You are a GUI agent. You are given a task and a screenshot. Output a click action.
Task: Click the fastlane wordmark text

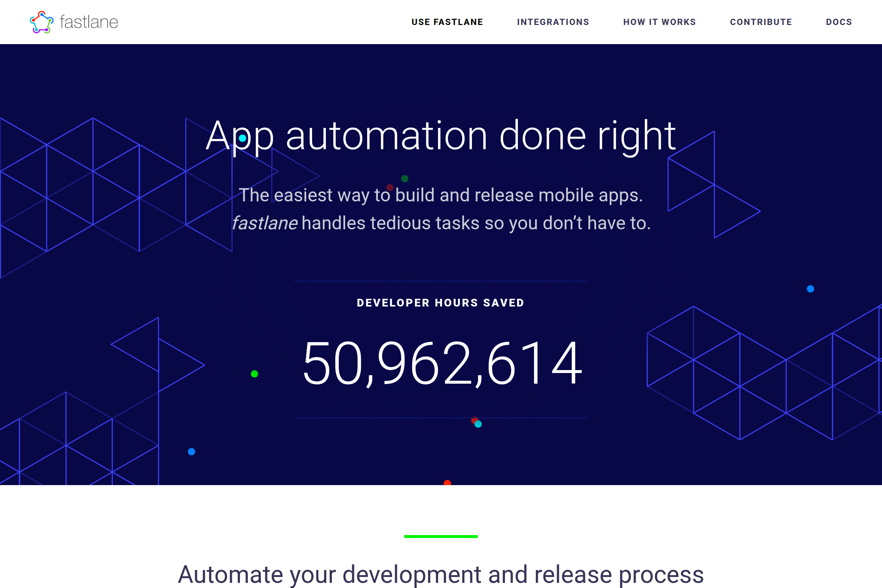click(x=89, y=22)
